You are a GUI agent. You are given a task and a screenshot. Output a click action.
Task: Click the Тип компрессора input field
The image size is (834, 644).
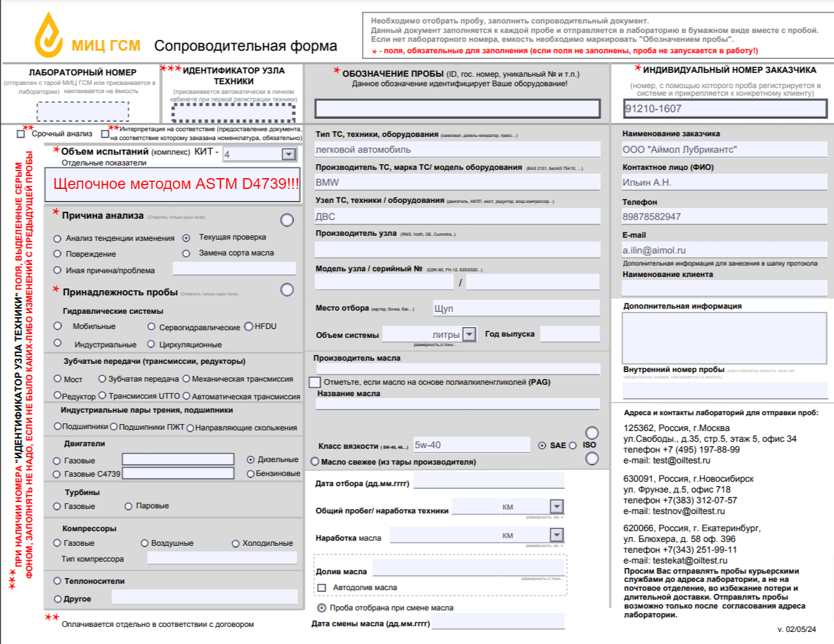coord(222,558)
